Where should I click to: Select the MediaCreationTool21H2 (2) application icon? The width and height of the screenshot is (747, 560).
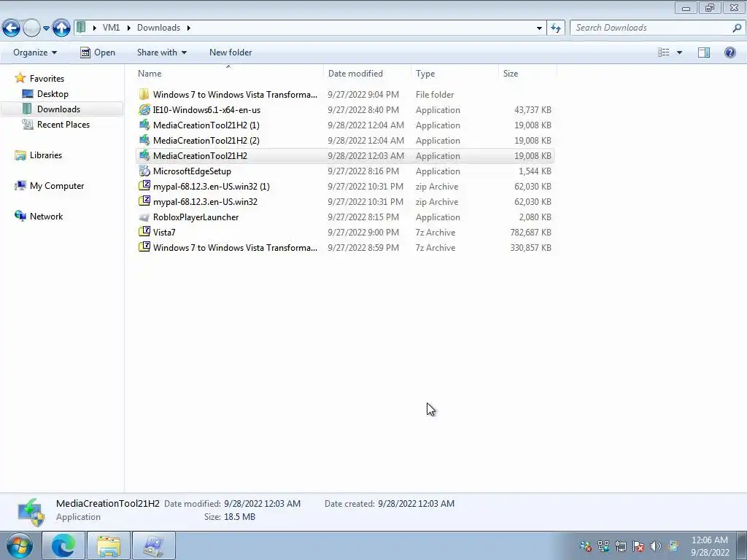144,141
